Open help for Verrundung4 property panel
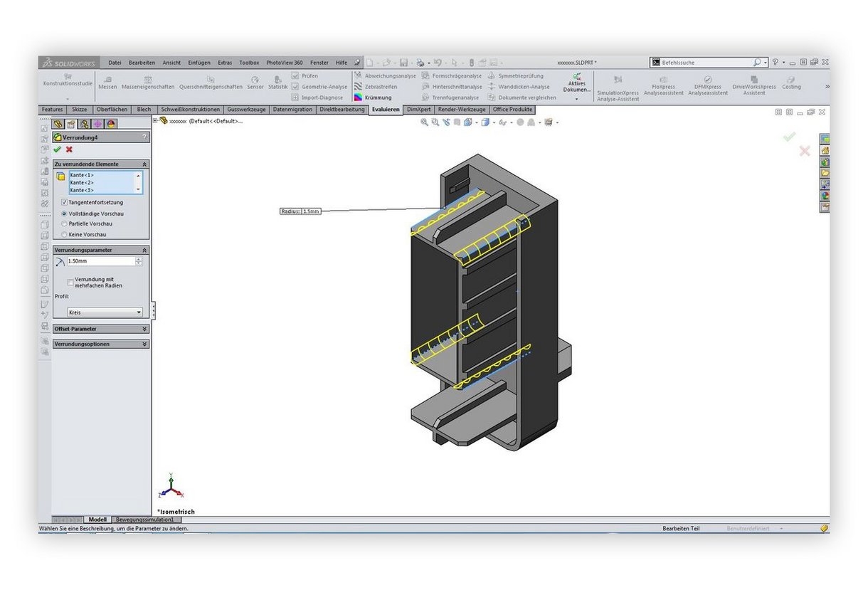Viewport: 868px width, 590px height. pos(144,137)
